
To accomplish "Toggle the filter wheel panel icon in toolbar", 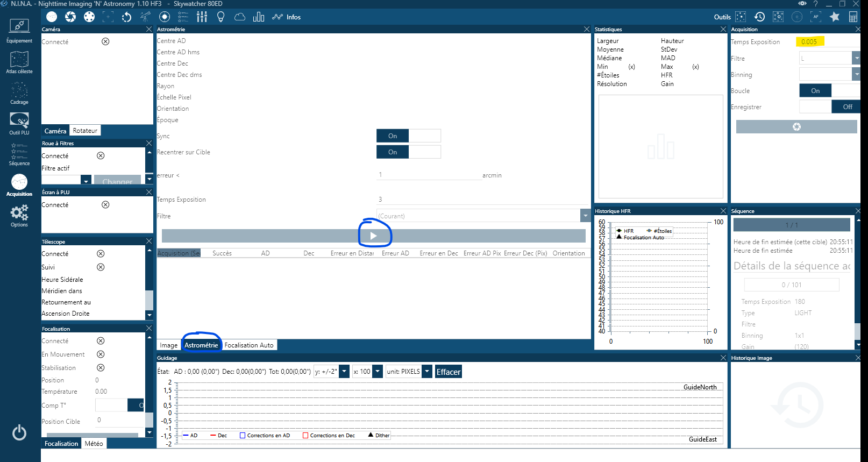I will tap(89, 17).
